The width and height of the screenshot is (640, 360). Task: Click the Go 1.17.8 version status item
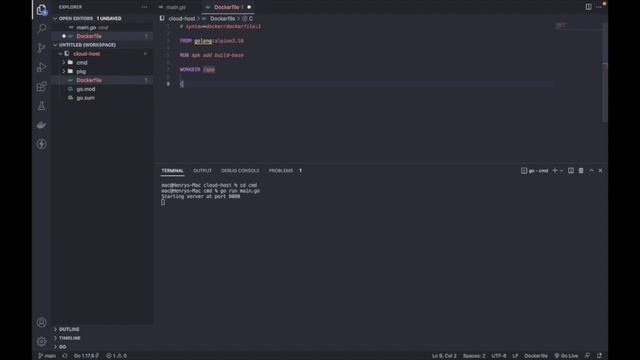pyautogui.click(x=86, y=356)
